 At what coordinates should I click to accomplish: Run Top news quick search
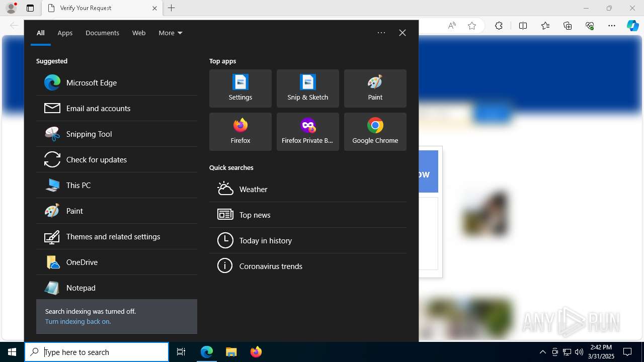coord(308,215)
